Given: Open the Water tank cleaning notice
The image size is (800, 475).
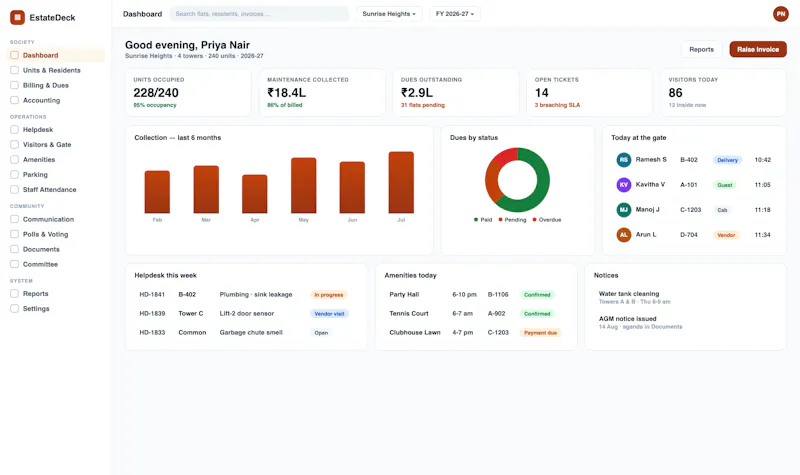Looking at the screenshot, I should (x=685, y=297).
